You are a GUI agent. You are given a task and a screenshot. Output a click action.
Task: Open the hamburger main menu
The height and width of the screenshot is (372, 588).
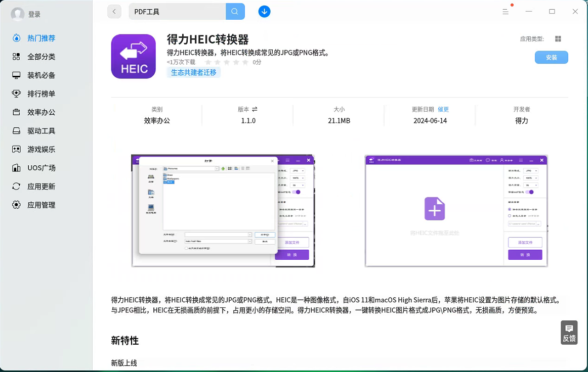[506, 12]
